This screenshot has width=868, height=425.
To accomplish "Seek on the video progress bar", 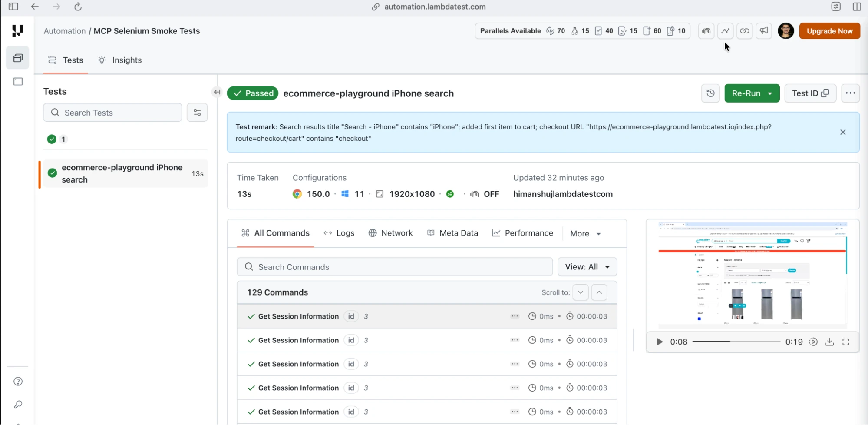I will point(736,342).
